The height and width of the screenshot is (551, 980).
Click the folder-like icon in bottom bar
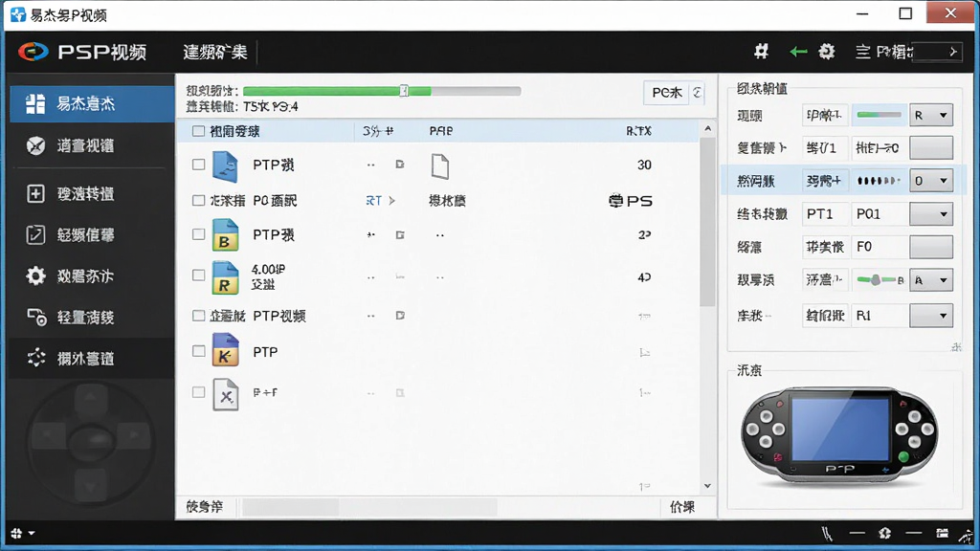[942, 533]
